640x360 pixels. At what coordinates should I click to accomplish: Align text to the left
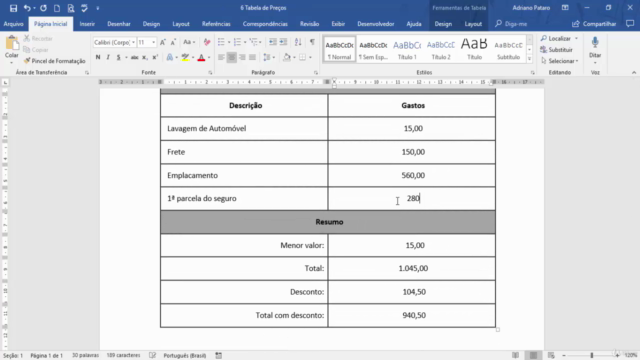point(221,57)
